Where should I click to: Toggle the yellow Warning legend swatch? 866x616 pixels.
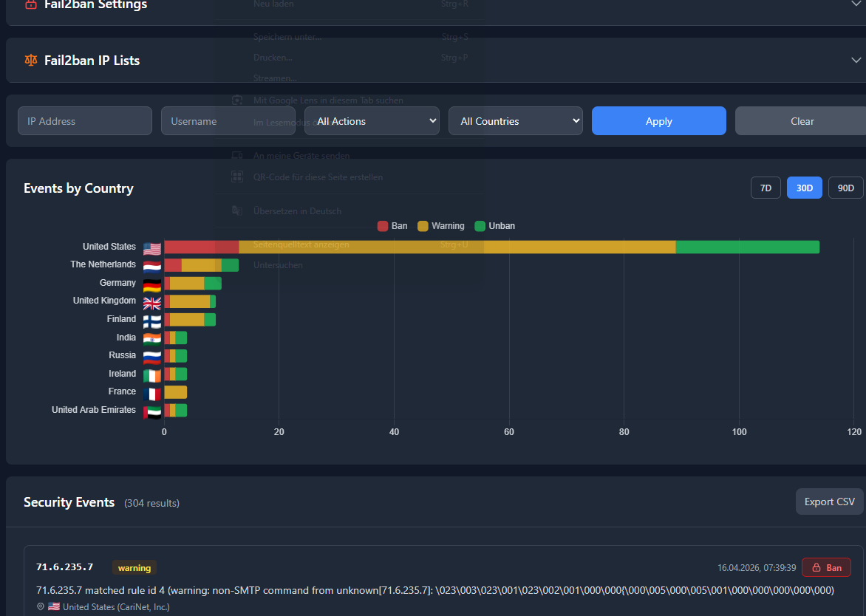[x=423, y=226]
